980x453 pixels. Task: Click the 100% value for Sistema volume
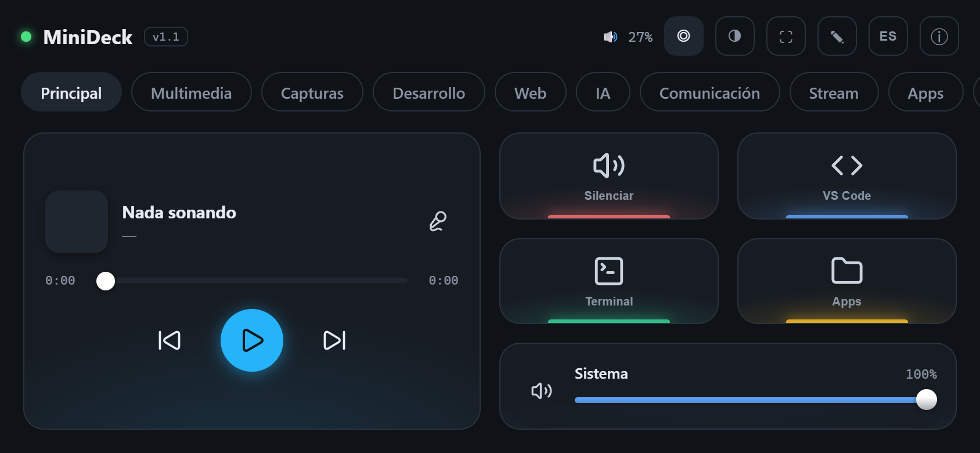pyautogui.click(x=921, y=374)
